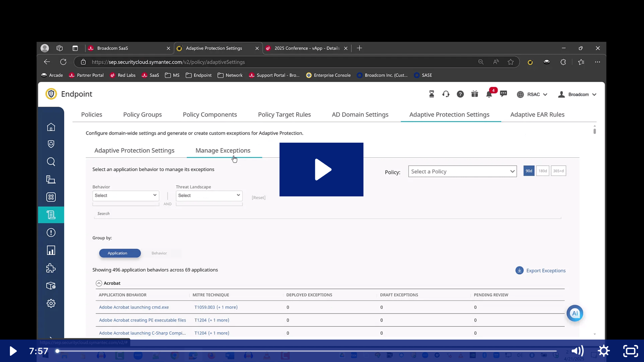Open the headset support icon
The image size is (644, 362).
[x=446, y=94]
